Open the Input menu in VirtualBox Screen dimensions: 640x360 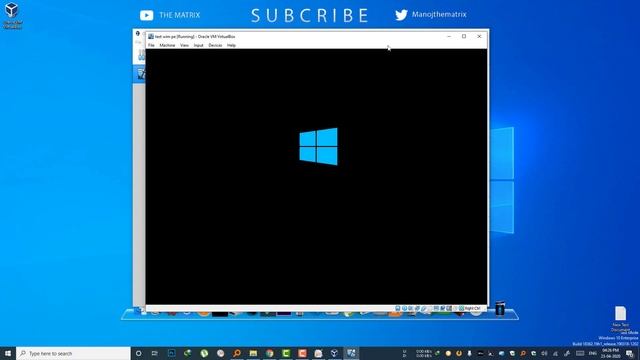(x=198, y=45)
